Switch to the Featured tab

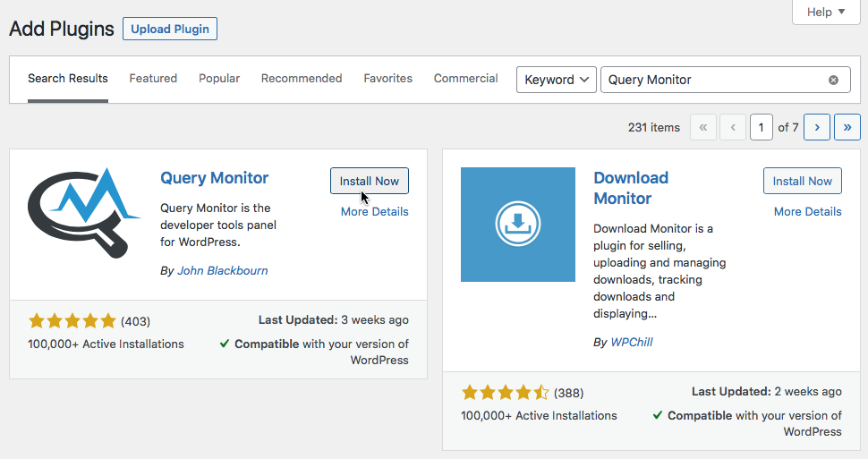click(x=153, y=79)
